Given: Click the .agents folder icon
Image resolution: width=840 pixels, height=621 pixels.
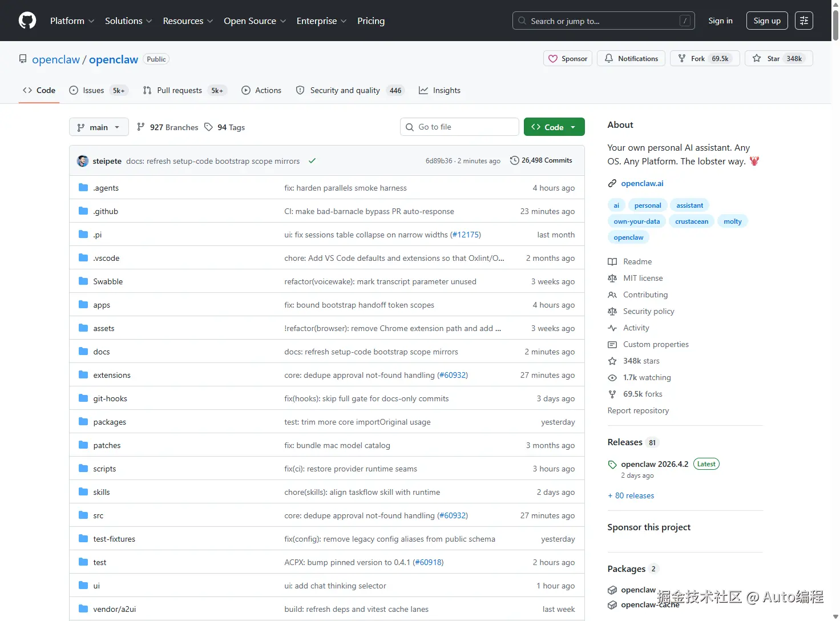Looking at the screenshot, I should pos(83,187).
